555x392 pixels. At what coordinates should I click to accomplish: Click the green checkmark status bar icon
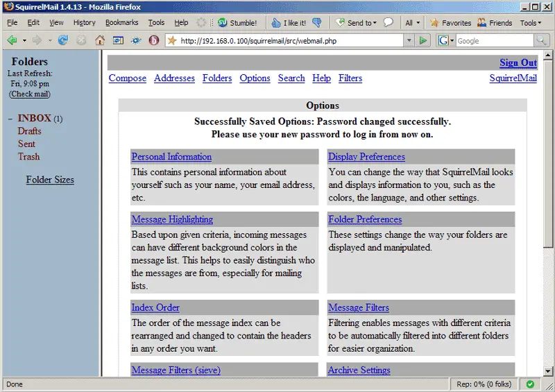(530, 384)
